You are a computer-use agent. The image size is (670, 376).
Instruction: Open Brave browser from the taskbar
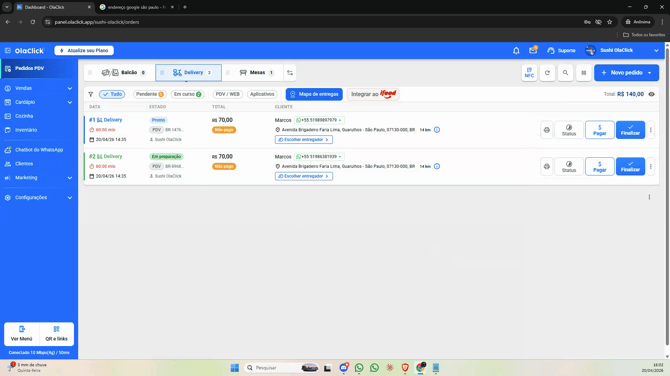point(405,368)
